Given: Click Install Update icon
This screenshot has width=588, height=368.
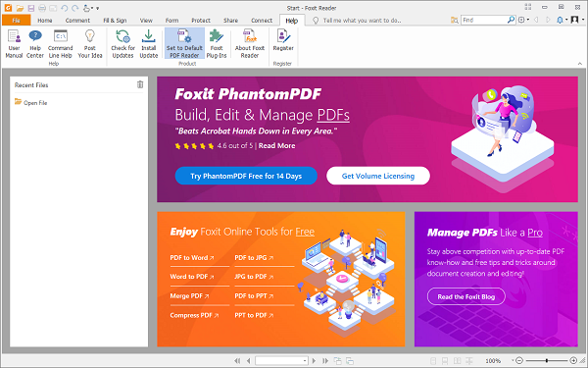Looking at the screenshot, I should click(149, 44).
